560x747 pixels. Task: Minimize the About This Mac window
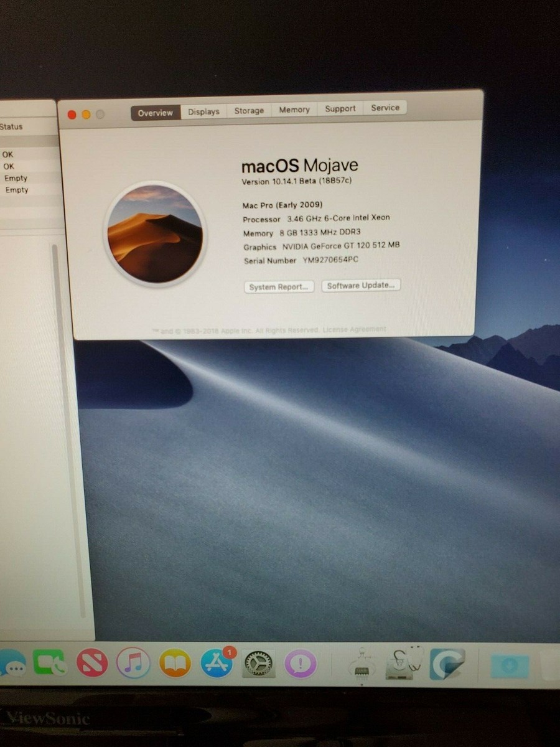point(86,115)
